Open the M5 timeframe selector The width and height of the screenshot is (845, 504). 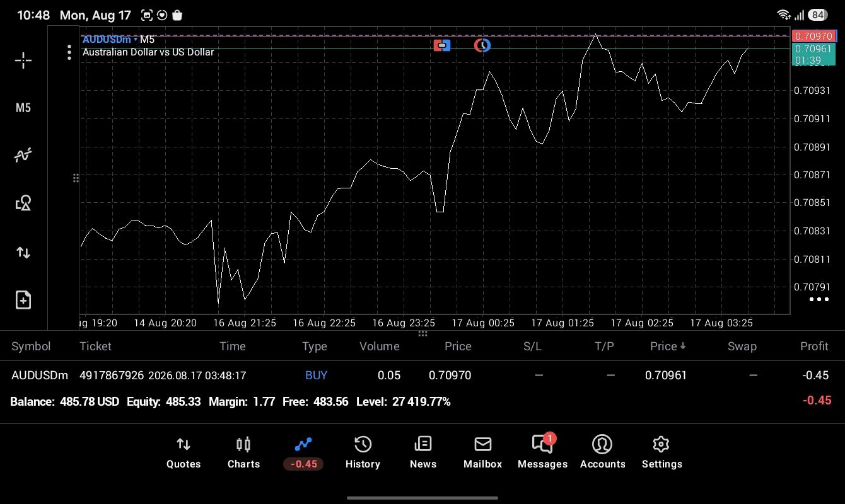[x=23, y=108]
